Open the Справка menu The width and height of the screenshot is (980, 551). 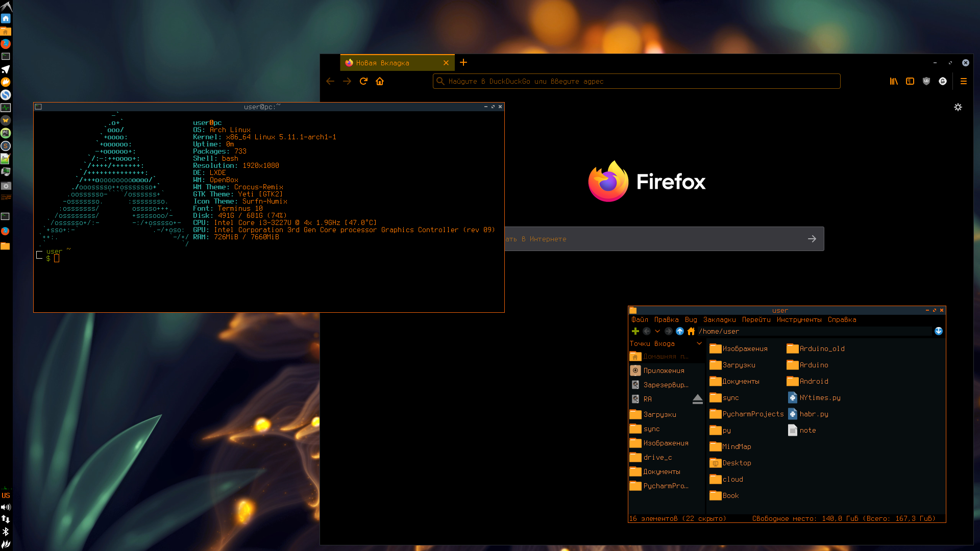(842, 320)
